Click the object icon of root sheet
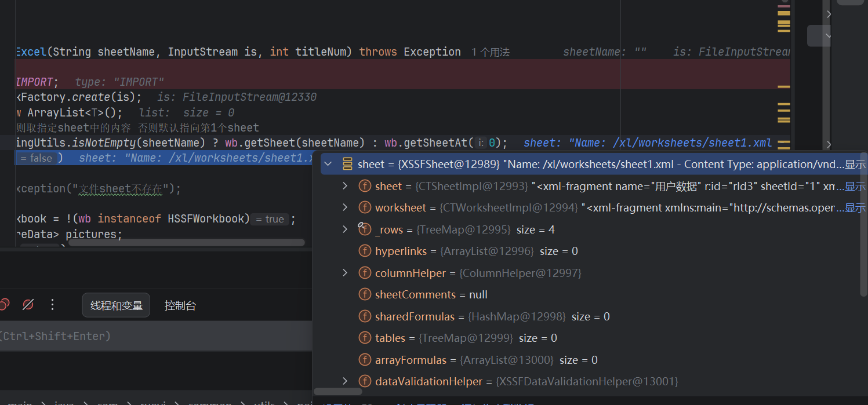This screenshot has width=868, height=405. [347, 164]
